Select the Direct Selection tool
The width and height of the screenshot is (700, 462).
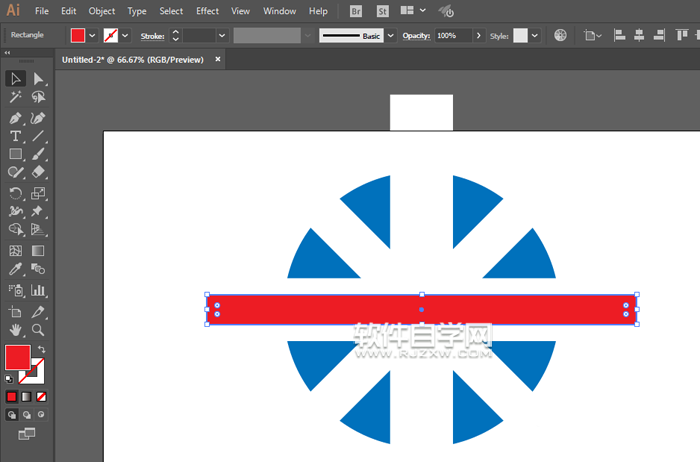(x=38, y=79)
